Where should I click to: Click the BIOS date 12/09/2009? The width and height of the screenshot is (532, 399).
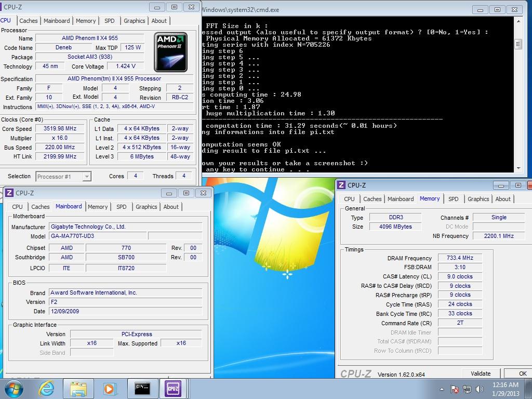[x=126, y=311]
